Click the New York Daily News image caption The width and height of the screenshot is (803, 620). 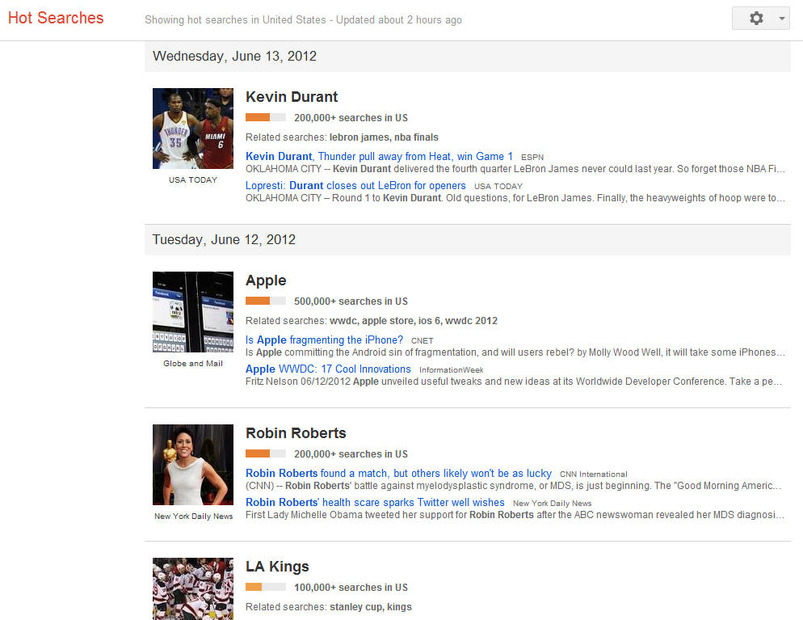pyautogui.click(x=194, y=516)
